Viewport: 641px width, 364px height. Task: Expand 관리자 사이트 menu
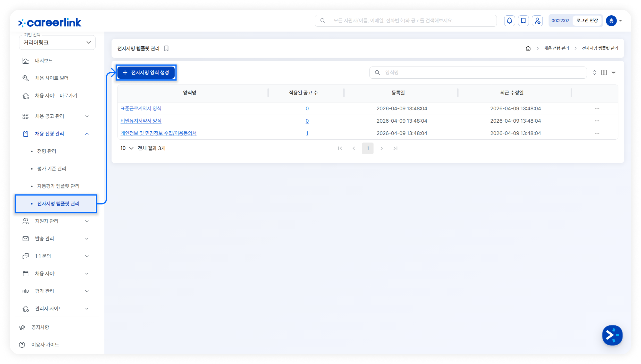click(x=56, y=309)
